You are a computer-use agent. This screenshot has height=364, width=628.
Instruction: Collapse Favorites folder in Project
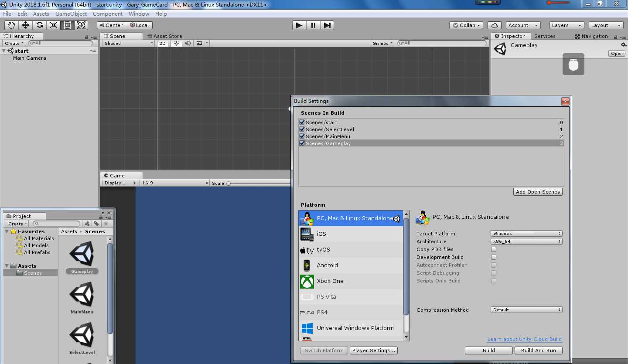pyautogui.click(x=7, y=231)
